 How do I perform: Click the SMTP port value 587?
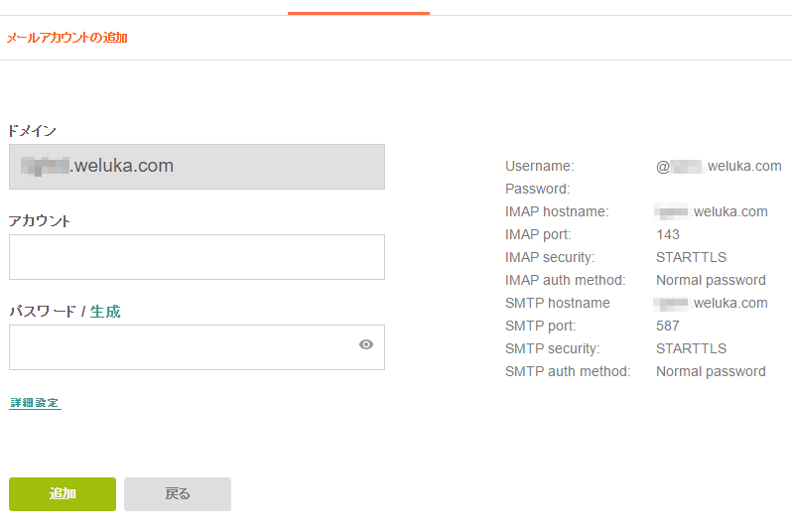click(668, 326)
